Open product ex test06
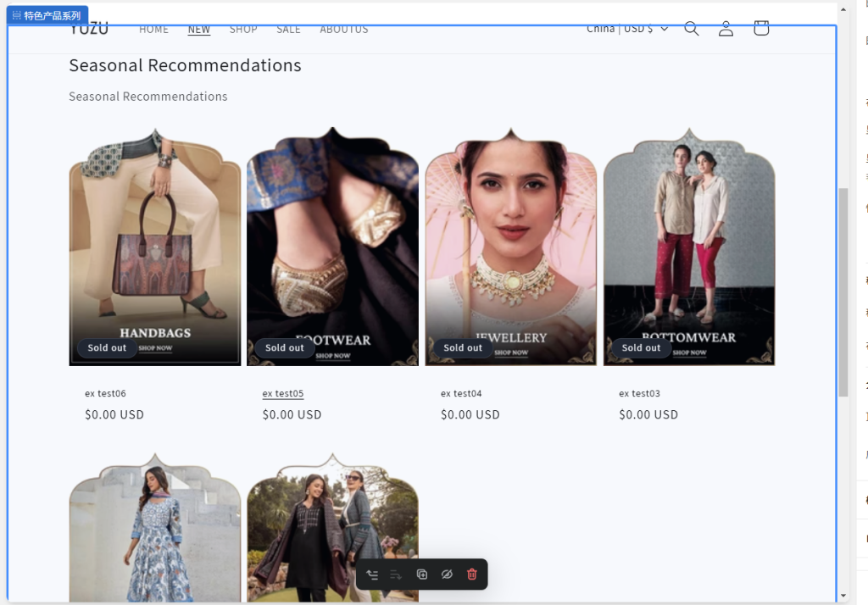This screenshot has width=868, height=605. click(105, 393)
